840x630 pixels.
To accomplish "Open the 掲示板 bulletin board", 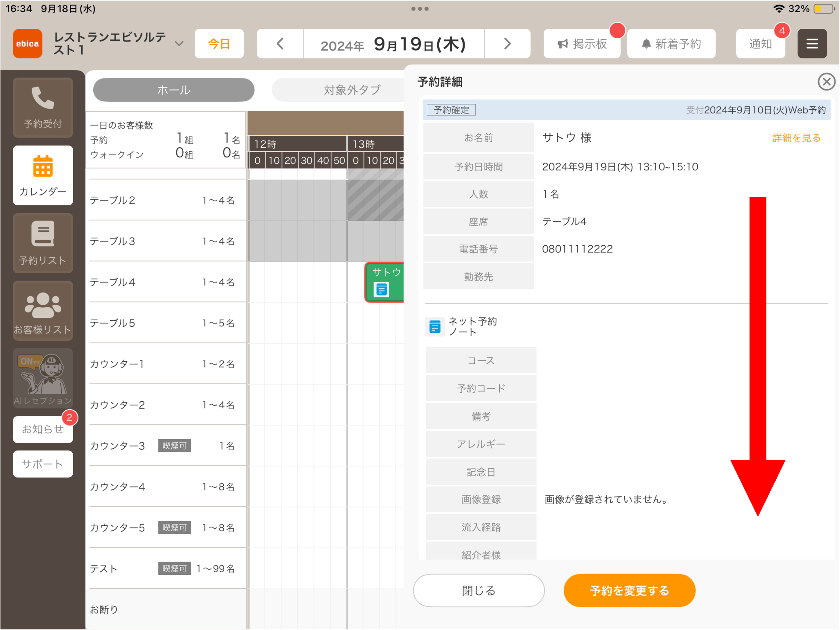I will tap(582, 44).
